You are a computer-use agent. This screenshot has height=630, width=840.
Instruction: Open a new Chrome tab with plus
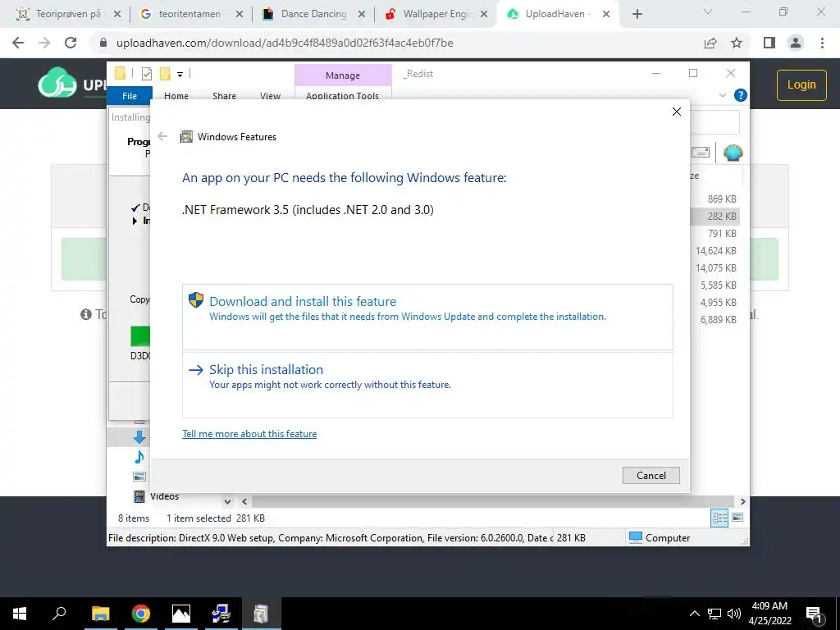(637, 15)
